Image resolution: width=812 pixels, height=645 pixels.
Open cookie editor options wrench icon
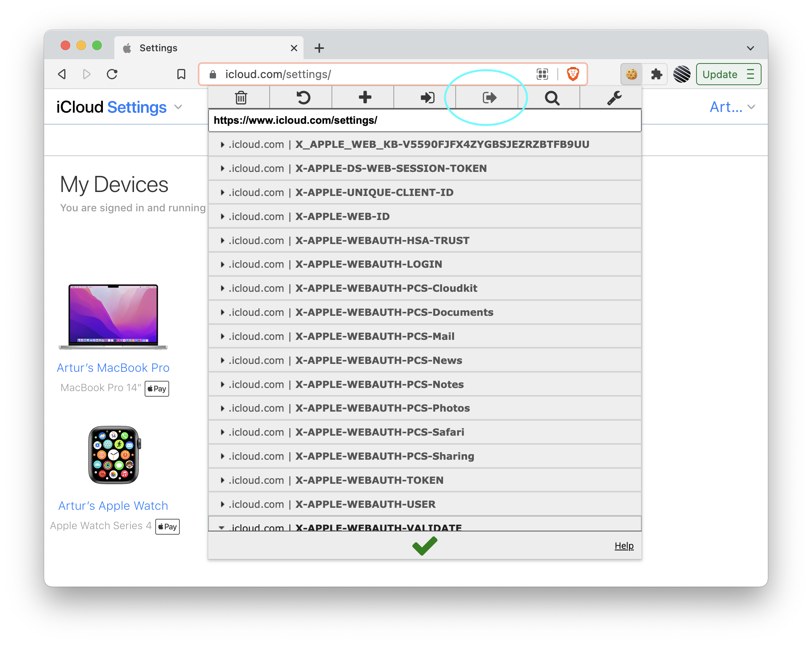tap(614, 97)
